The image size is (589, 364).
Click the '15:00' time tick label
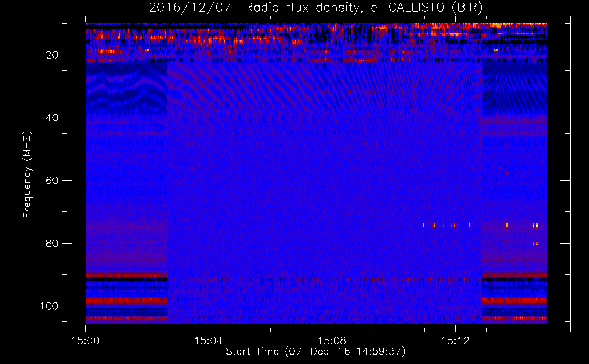click(x=86, y=341)
